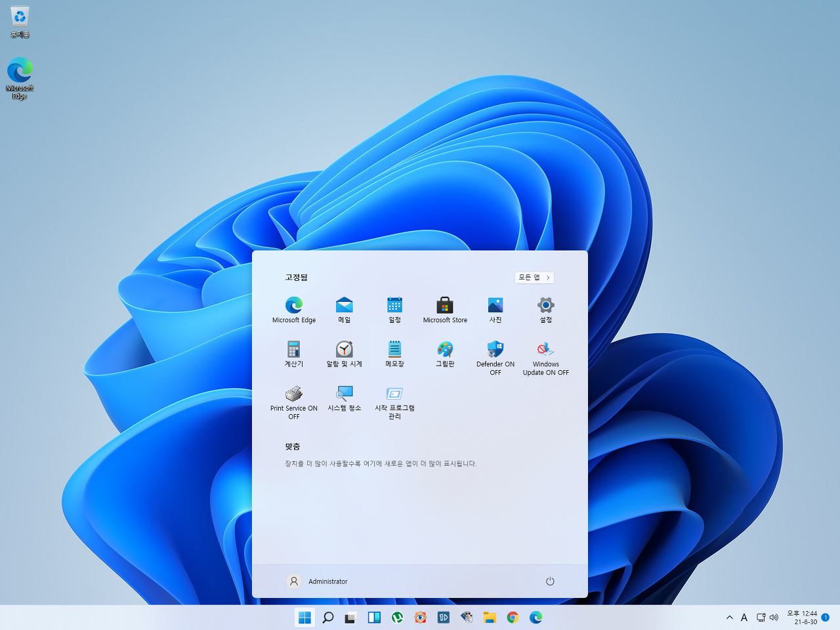Image resolution: width=840 pixels, height=630 pixels.
Task: Open File Explorer from the taskbar
Action: pyautogui.click(x=490, y=618)
